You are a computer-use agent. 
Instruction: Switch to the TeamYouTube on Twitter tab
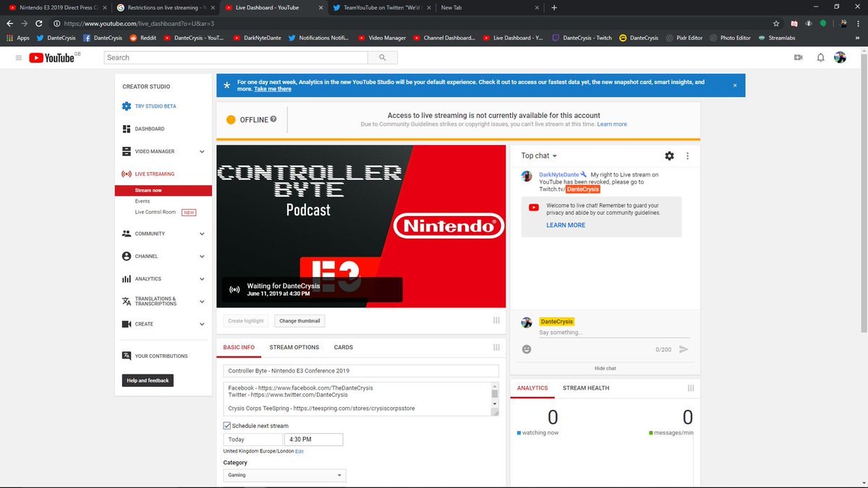point(380,7)
